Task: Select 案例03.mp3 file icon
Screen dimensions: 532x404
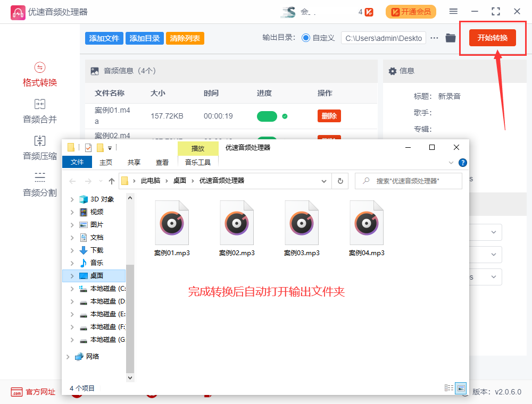Action: (302, 223)
